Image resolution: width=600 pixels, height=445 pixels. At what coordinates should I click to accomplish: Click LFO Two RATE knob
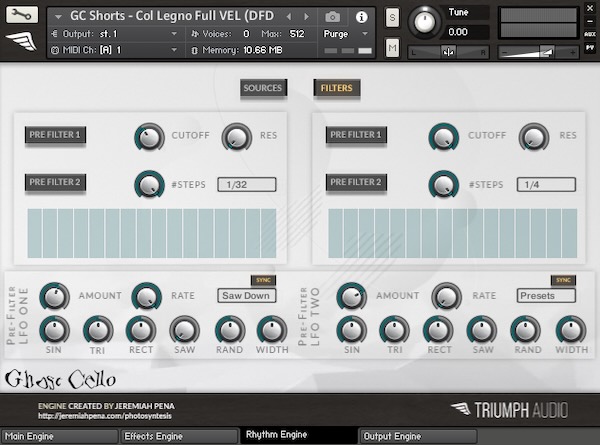click(x=446, y=297)
